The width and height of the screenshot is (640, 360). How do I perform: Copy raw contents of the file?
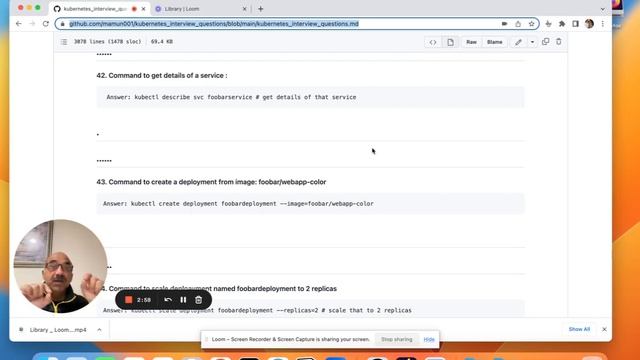coord(545,42)
